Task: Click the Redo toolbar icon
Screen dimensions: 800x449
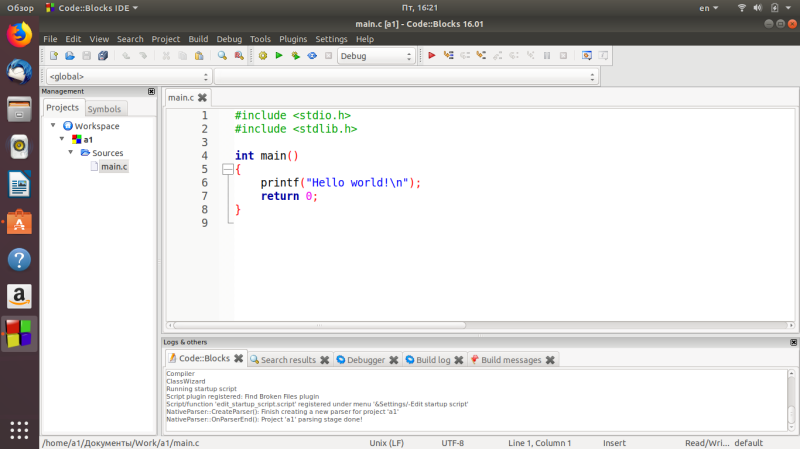Action: click(x=143, y=56)
